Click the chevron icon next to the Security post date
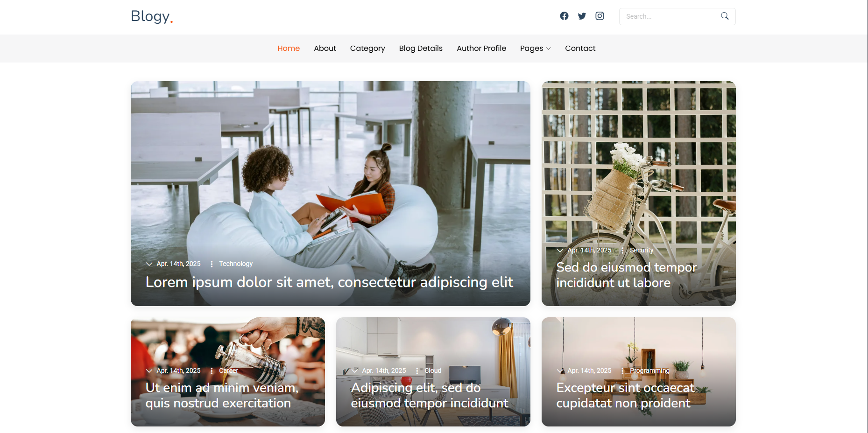Screen dimensions: 868x433 click(560, 251)
